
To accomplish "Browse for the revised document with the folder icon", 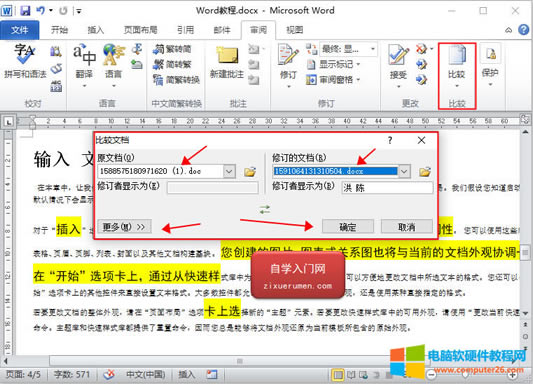I will [425, 171].
